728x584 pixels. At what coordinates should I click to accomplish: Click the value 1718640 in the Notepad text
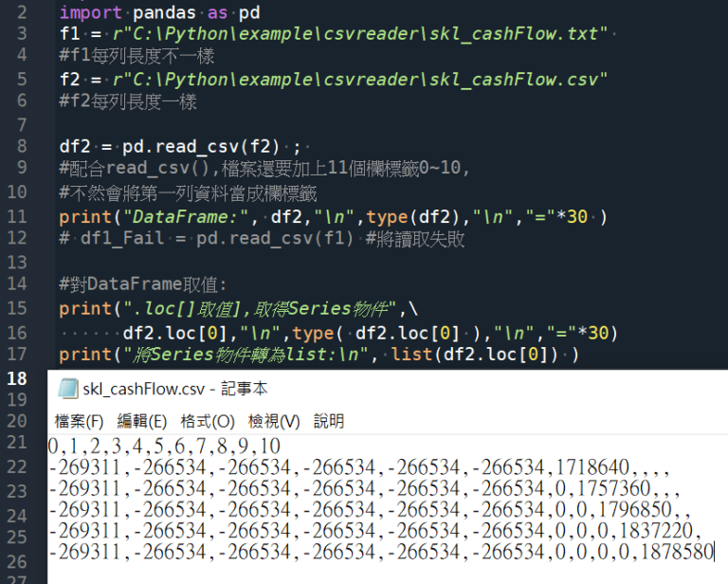592,467
